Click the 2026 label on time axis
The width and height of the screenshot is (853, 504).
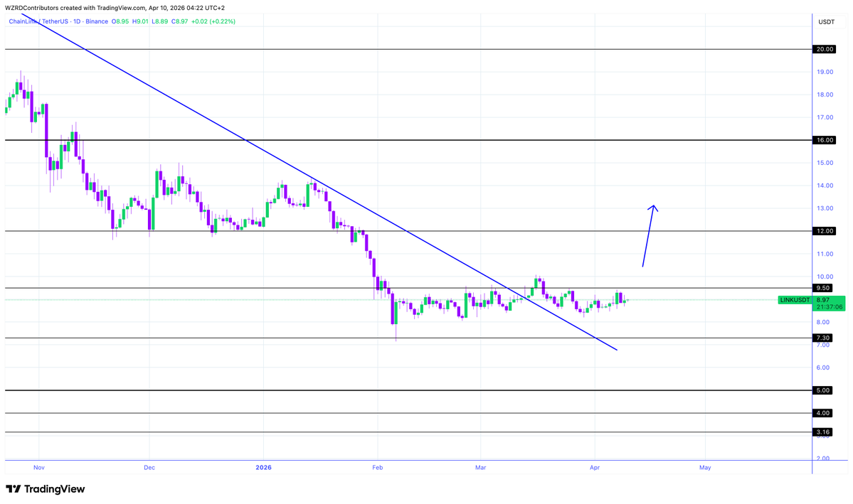(263, 468)
